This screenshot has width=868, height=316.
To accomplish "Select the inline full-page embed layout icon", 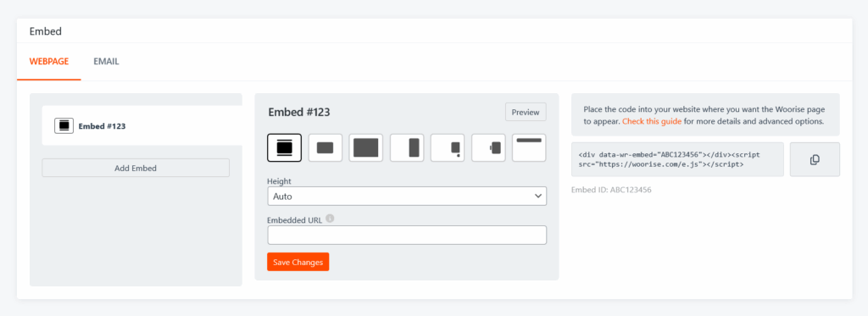I will click(284, 147).
